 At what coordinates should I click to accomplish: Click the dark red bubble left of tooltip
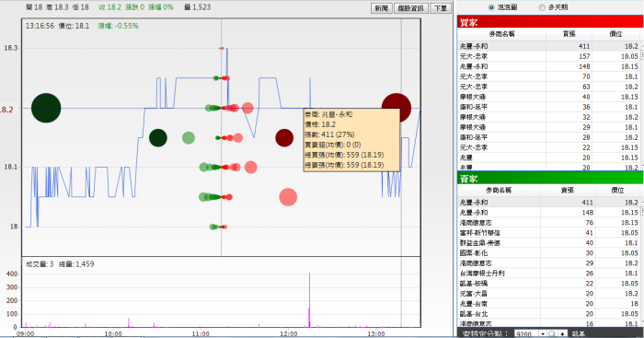click(x=284, y=138)
